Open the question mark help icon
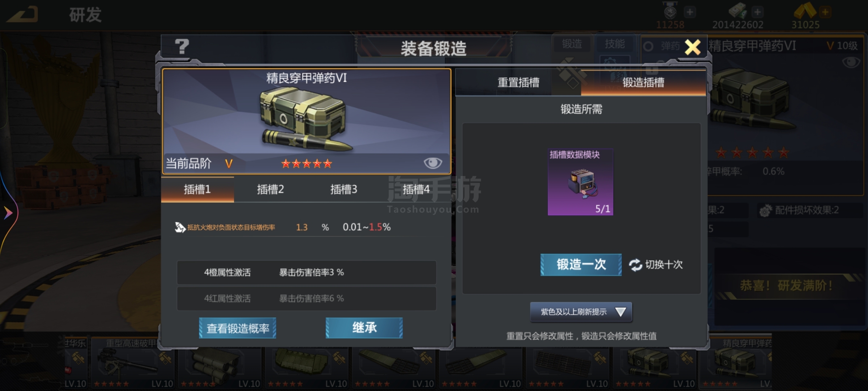The height and width of the screenshot is (391, 868). 182,47
